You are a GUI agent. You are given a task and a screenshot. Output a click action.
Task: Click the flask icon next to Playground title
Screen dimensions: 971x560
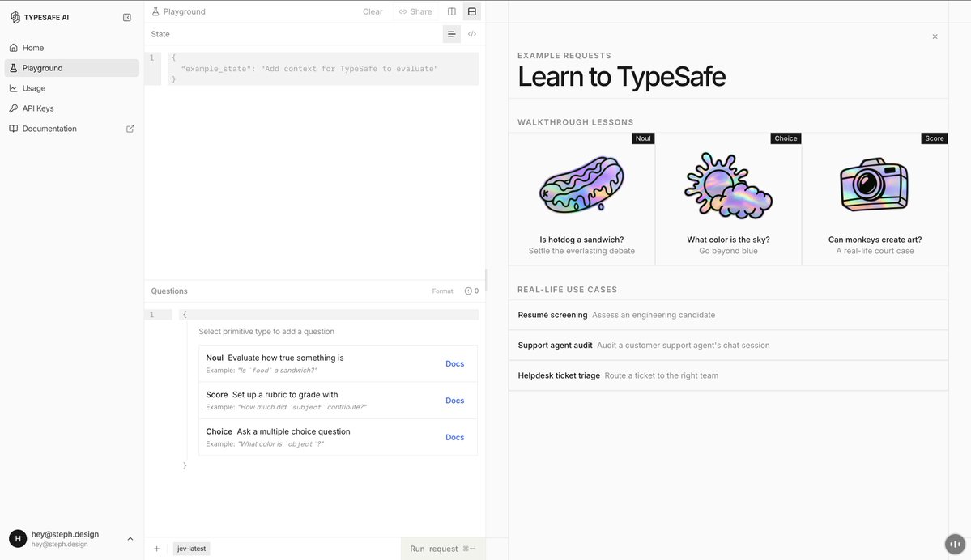155,12
